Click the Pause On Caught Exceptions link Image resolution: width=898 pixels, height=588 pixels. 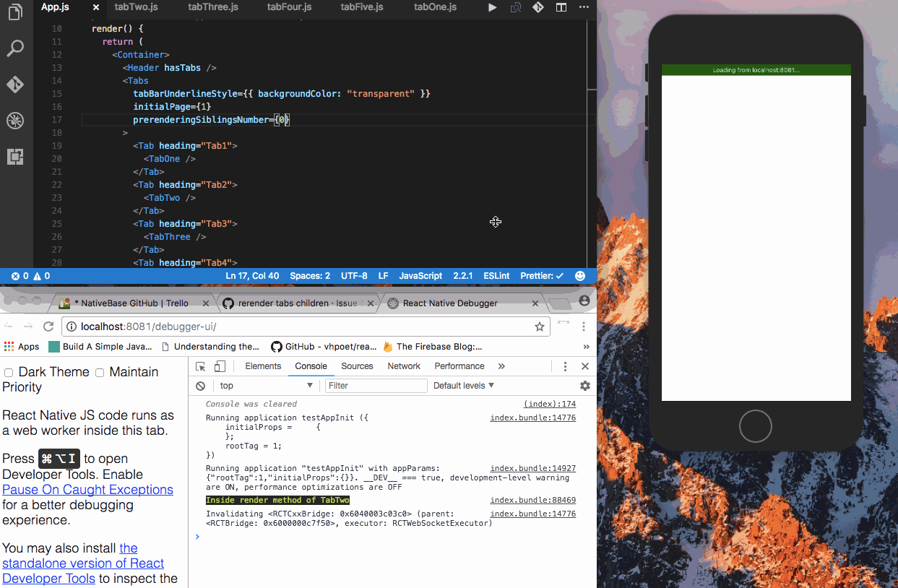coord(87,490)
